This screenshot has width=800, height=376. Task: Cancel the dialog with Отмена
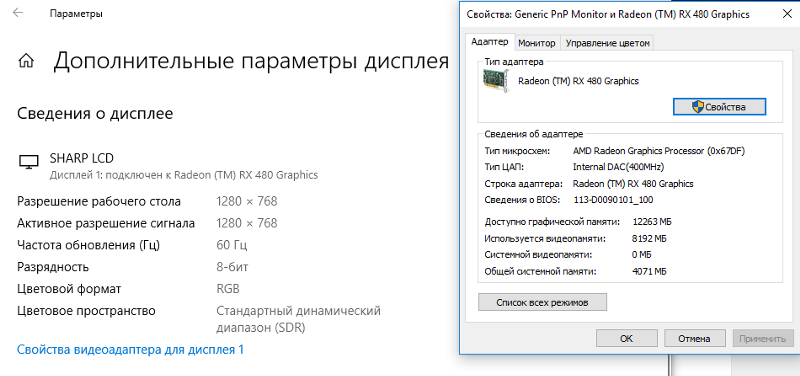(x=694, y=338)
